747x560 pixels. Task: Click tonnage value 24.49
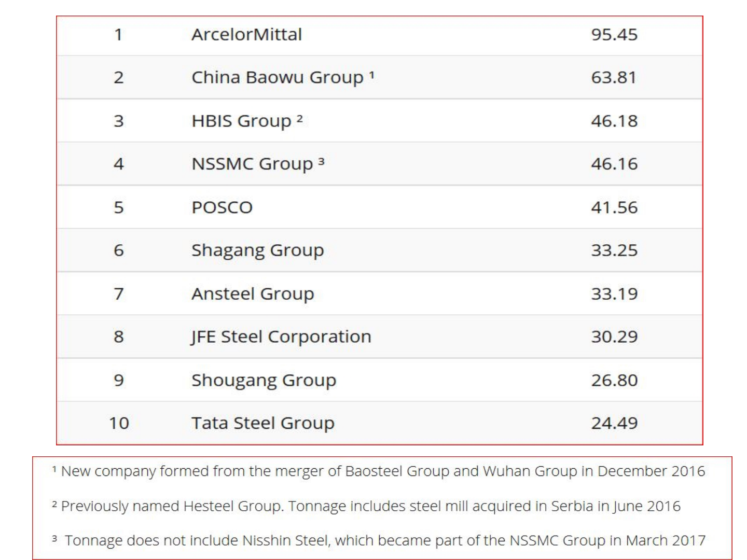(614, 424)
